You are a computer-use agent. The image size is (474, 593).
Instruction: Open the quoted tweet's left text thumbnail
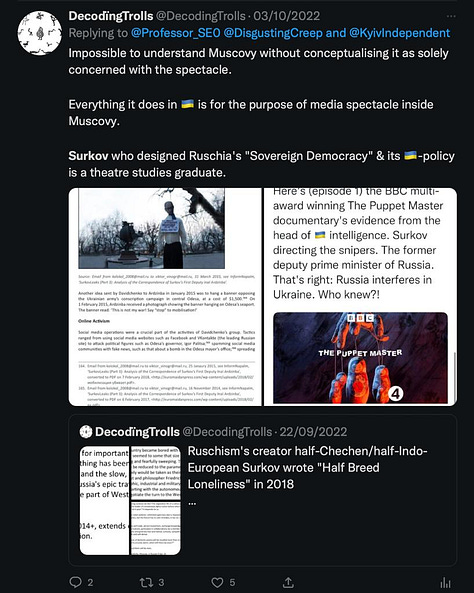tap(104, 500)
